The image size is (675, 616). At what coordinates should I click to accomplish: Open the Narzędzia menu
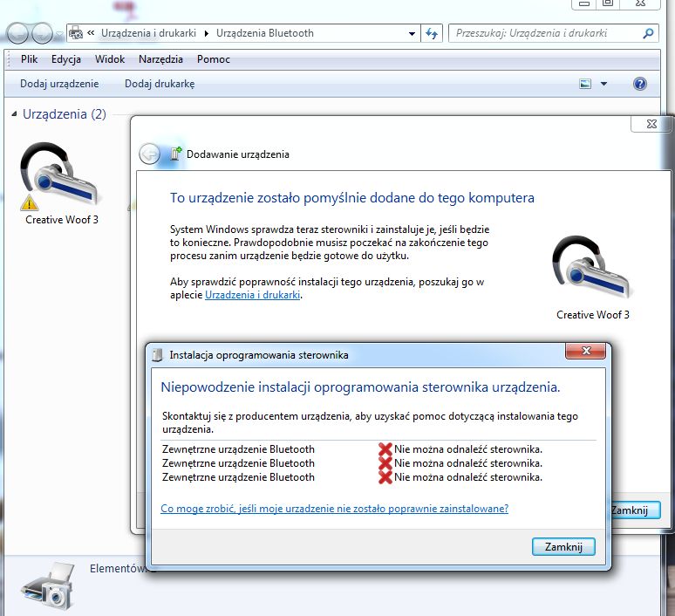160,59
